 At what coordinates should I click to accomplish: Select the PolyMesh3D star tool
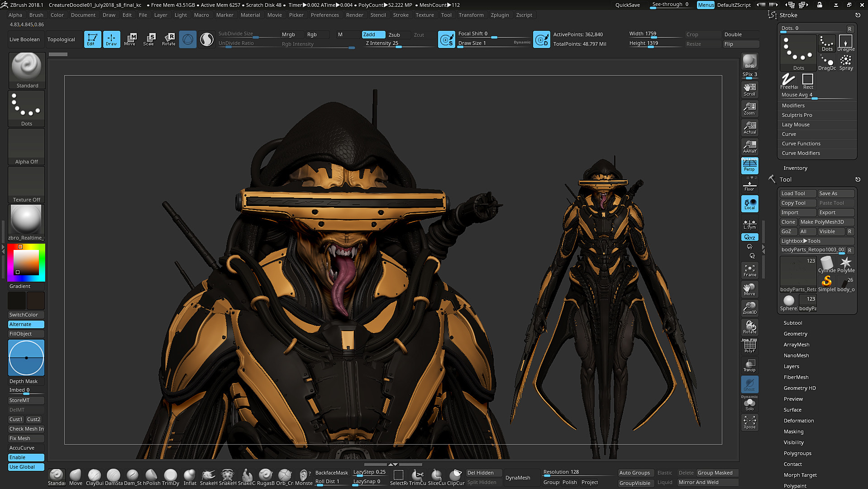tap(846, 265)
